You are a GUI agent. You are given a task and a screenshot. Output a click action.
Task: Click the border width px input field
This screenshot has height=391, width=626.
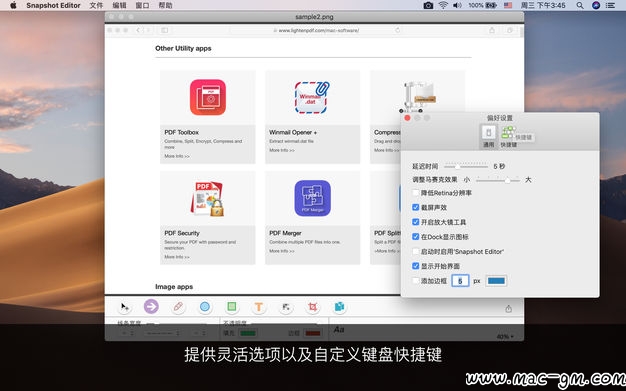point(460,281)
